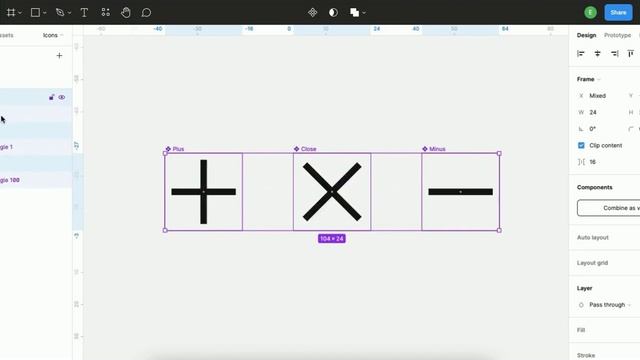The height and width of the screenshot is (360, 640).
Task: Click the Create component icon
Action: click(x=313, y=13)
